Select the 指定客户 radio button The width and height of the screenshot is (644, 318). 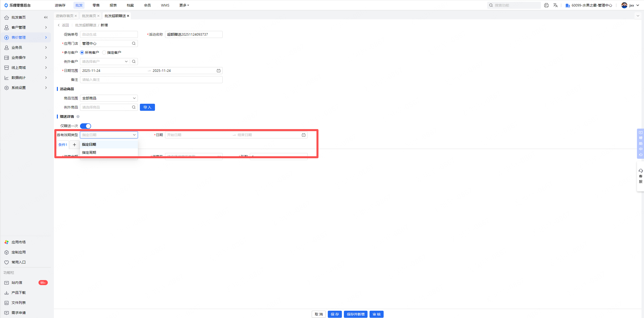104,52
